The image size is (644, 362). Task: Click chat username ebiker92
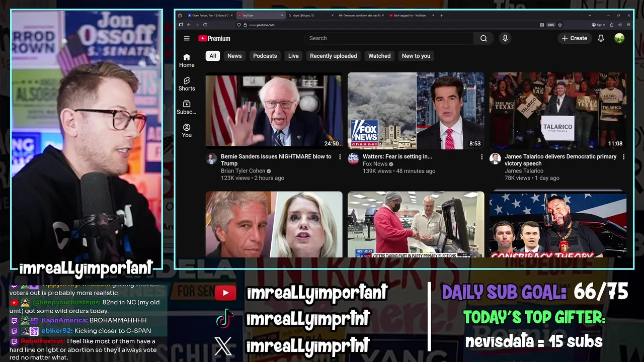(x=57, y=331)
